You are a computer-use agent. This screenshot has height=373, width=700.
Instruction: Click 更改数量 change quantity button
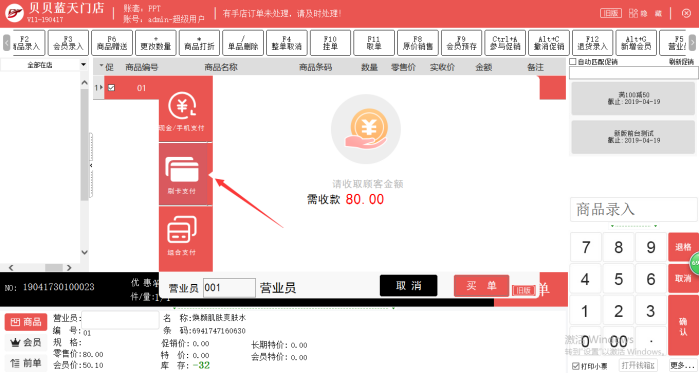156,43
